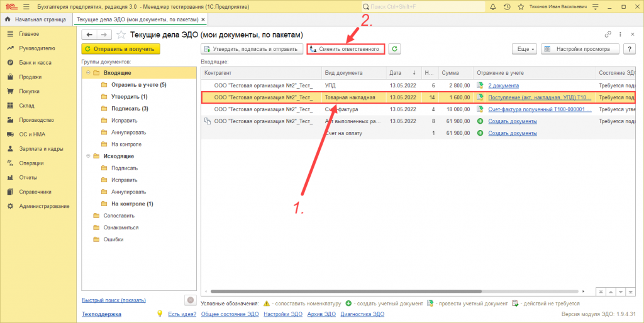Copy link with the chain icon
The height and width of the screenshot is (323, 644).
608,35
